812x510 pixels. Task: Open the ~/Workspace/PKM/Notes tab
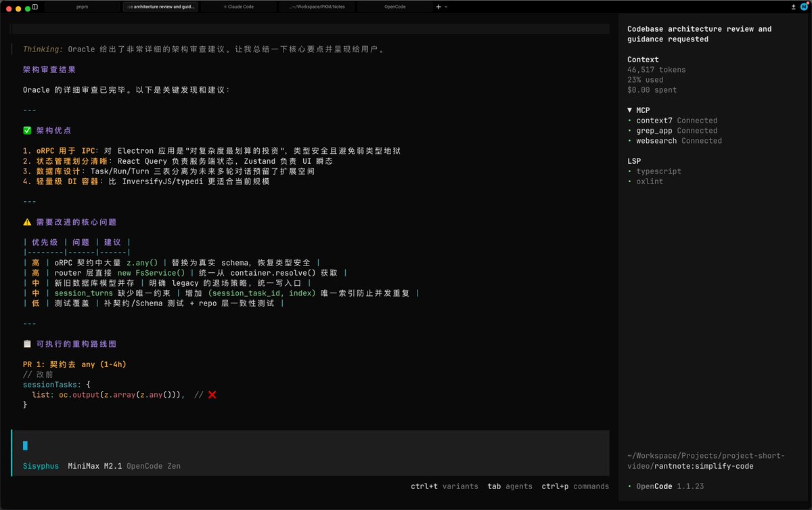(x=316, y=7)
